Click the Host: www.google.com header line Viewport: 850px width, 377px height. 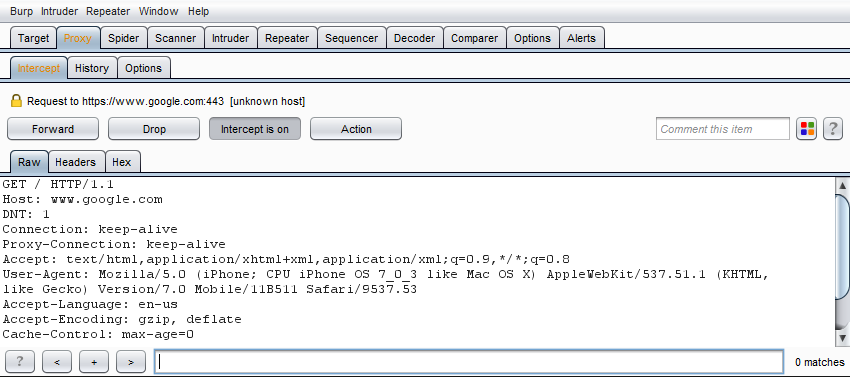point(82,199)
